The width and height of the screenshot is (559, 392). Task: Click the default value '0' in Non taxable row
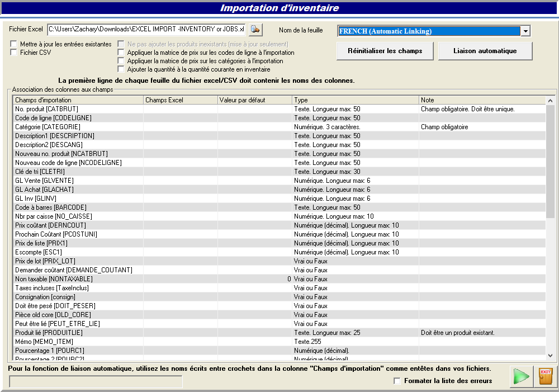[289, 279]
